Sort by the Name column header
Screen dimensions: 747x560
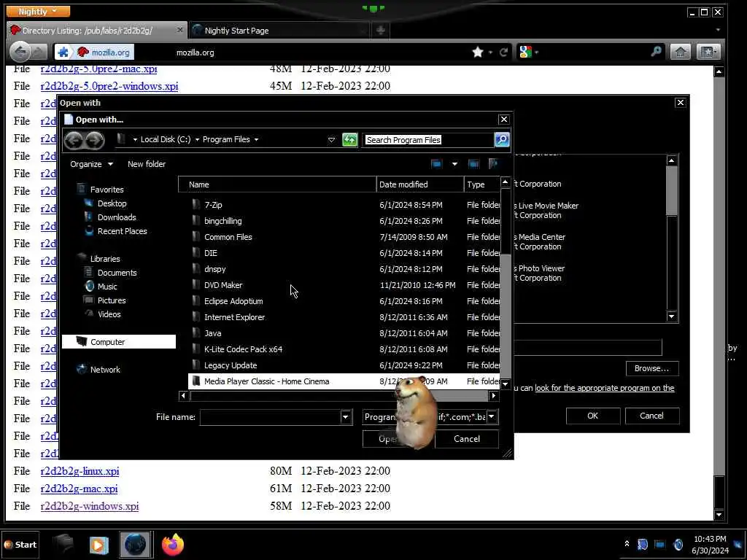click(x=277, y=184)
